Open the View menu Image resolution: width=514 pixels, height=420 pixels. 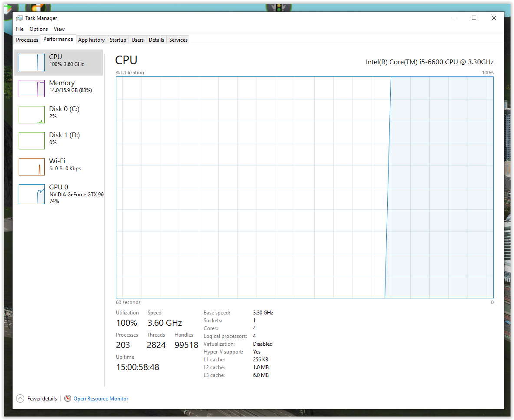(x=59, y=29)
